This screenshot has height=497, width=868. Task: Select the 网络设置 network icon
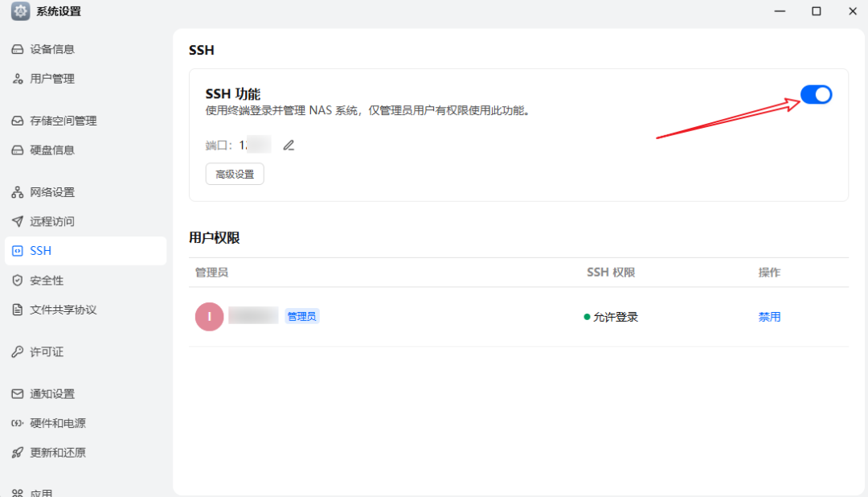click(x=18, y=191)
